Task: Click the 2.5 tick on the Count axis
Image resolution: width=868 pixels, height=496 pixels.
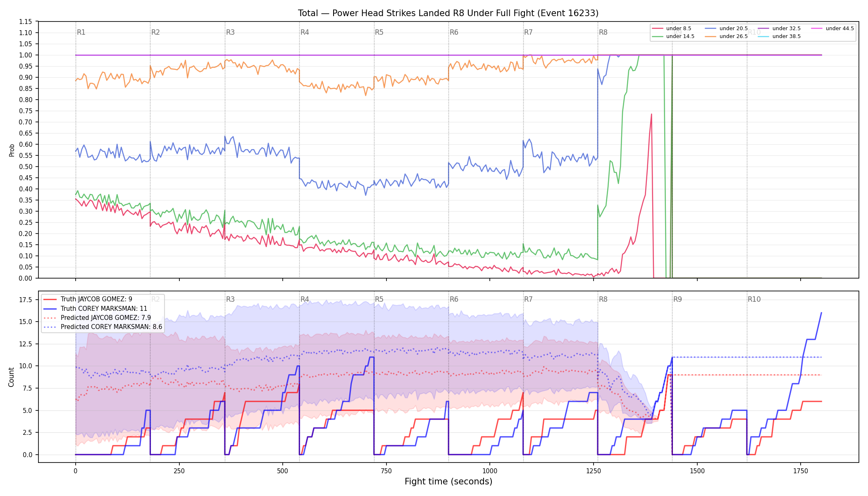Action: (x=27, y=432)
